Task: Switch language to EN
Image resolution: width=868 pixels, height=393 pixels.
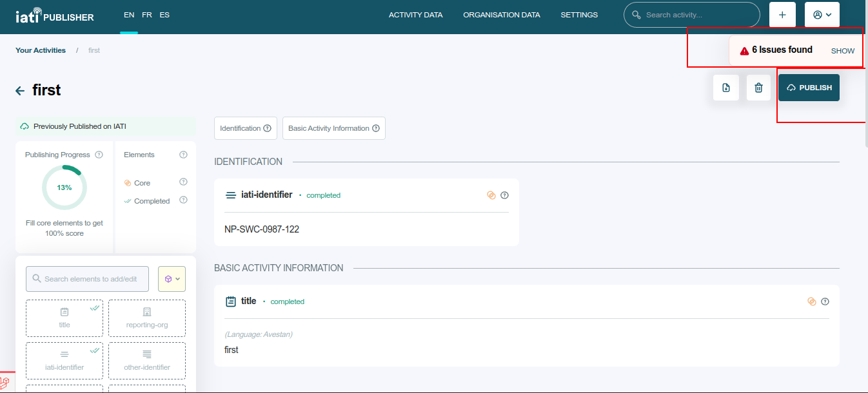Action: (129, 15)
